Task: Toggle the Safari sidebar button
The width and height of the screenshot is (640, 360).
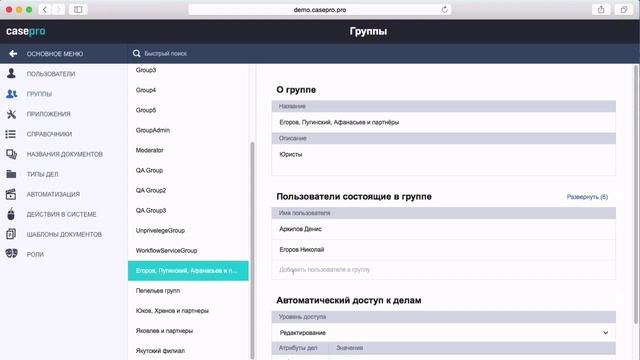Action: pyautogui.click(x=78, y=9)
